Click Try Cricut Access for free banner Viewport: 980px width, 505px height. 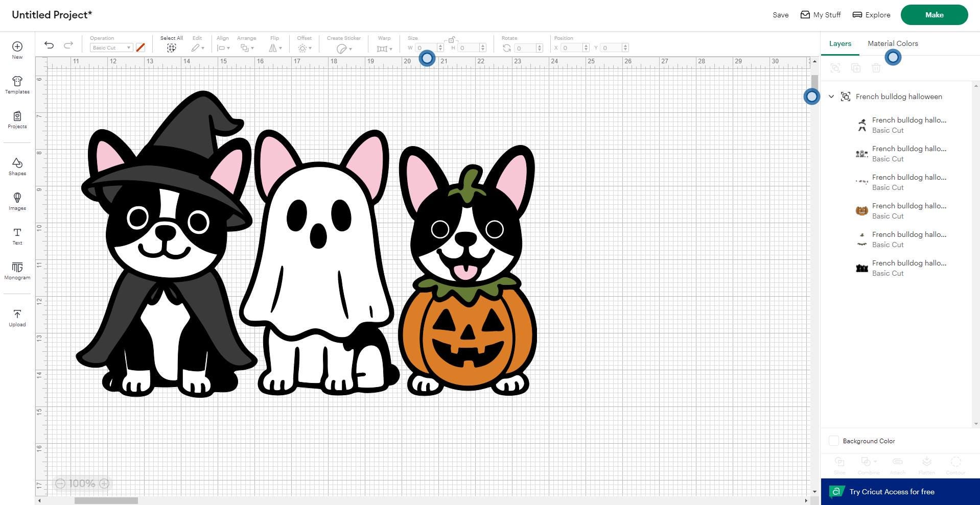[x=900, y=492]
